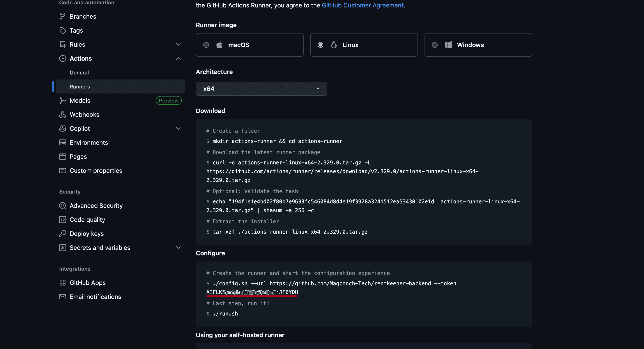Click the Models Preview badge
The image size is (644, 349).
tap(168, 100)
